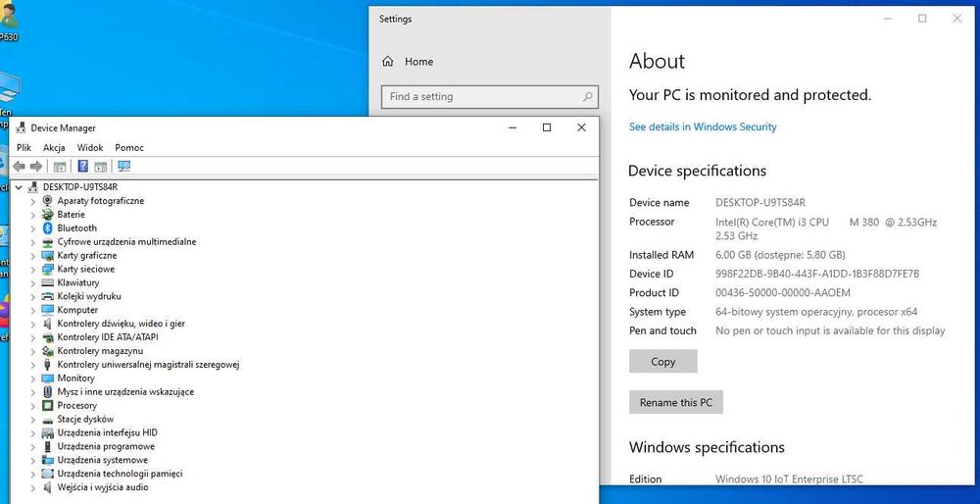Viewport: 980px width, 504px height.
Task: Open the Pomoc menu
Action: [129, 148]
